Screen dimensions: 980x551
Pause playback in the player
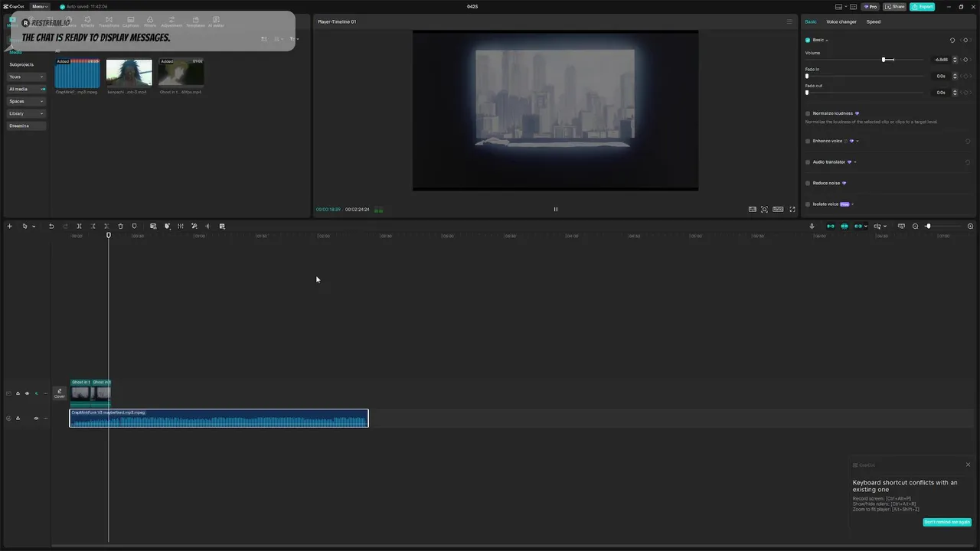(556, 209)
